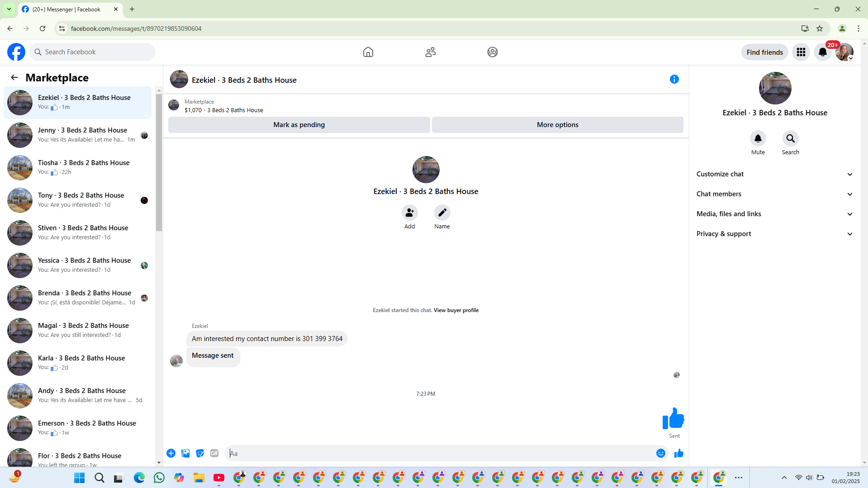Click the Marketplace listing link in chat header

[x=224, y=110]
